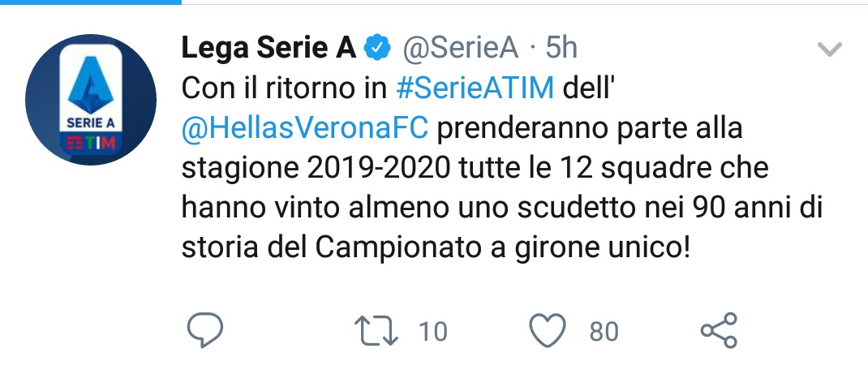Open the 5h timestamp permalink

click(561, 49)
